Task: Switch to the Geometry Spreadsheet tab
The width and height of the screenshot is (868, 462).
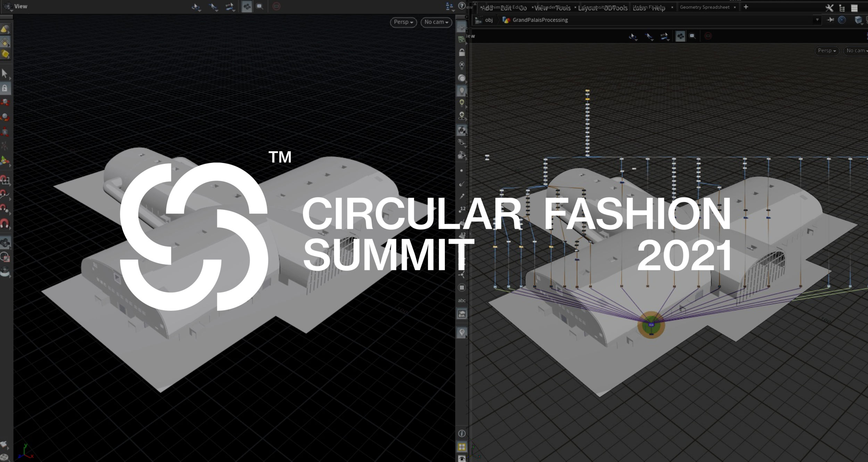Action: point(704,7)
